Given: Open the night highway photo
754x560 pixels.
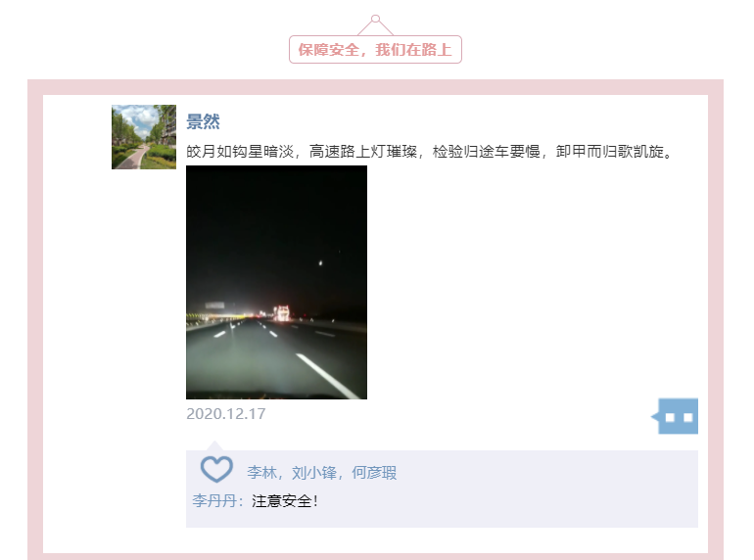Looking at the screenshot, I should 276,282.
